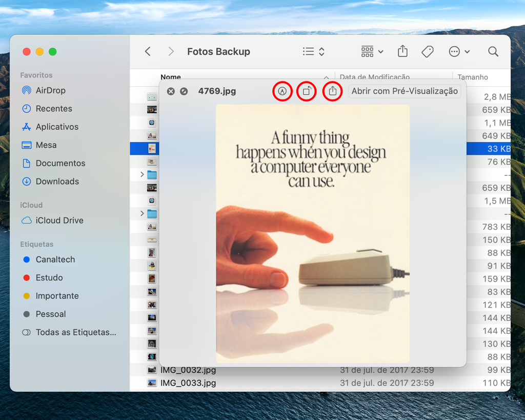
Task: Enter full screen in Quick Look preview
Action: (x=184, y=91)
